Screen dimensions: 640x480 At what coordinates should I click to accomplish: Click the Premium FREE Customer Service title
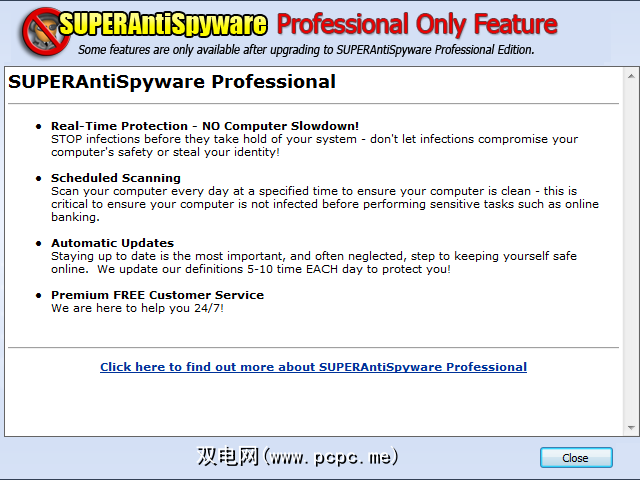(x=158, y=295)
